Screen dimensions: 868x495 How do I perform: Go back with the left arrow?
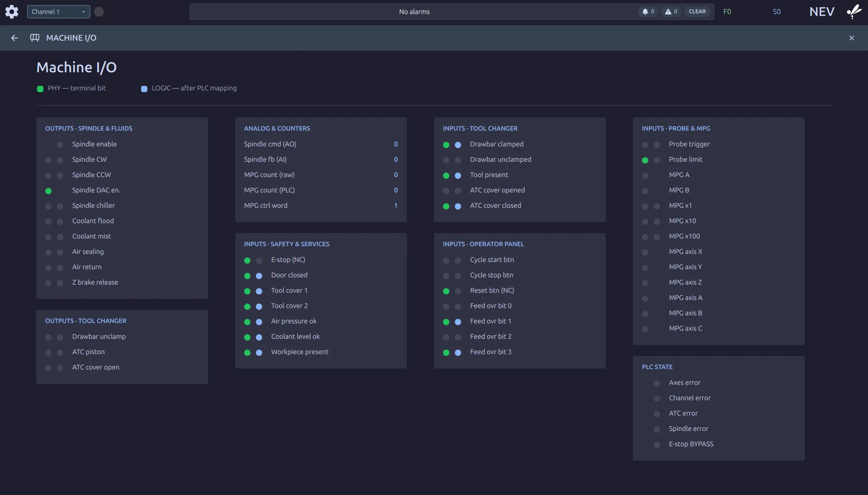tap(14, 38)
